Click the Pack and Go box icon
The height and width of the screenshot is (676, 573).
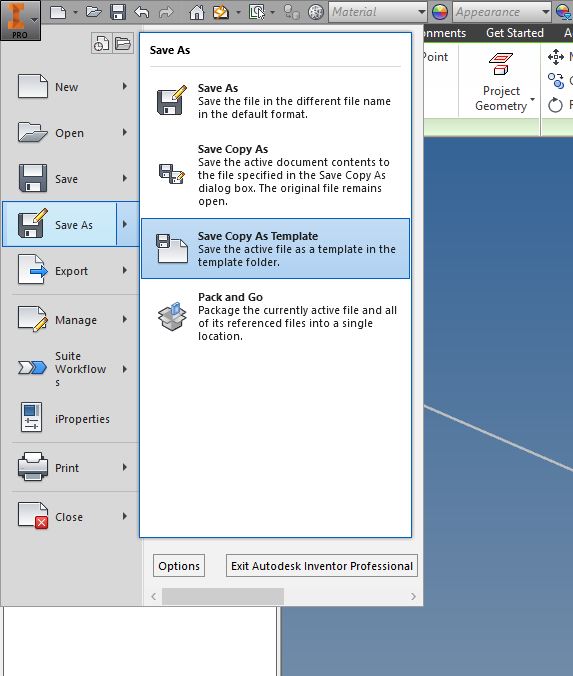pyautogui.click(x=172, y=316)
